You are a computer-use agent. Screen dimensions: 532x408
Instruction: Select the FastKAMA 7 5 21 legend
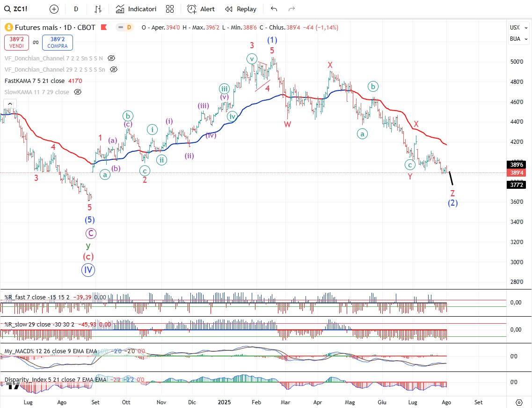coord(34,81)
